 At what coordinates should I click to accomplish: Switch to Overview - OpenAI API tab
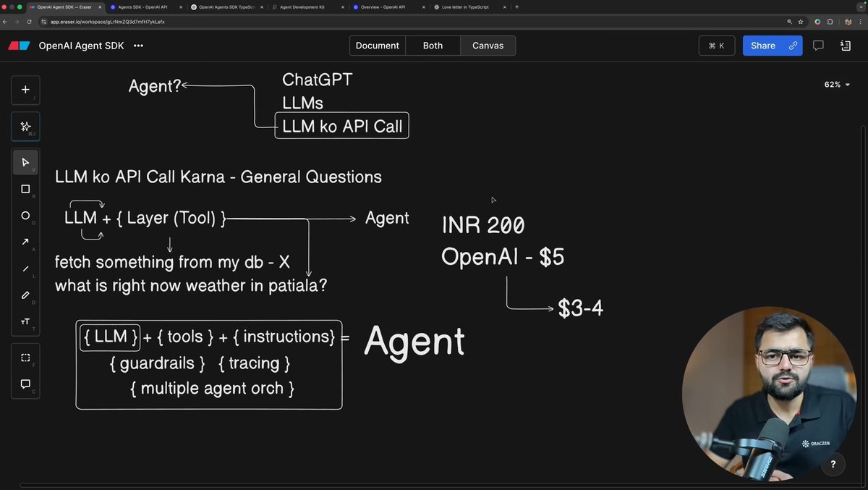[x=388, y=7]
